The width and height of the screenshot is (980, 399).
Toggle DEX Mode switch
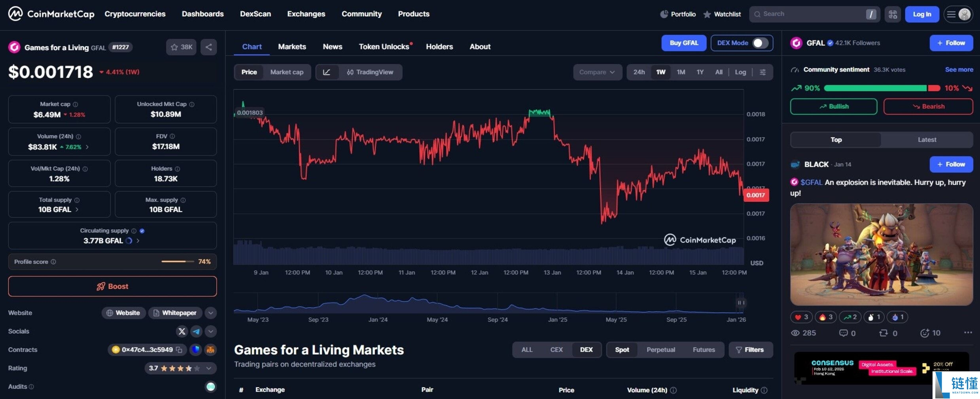(x=760, y=43)
